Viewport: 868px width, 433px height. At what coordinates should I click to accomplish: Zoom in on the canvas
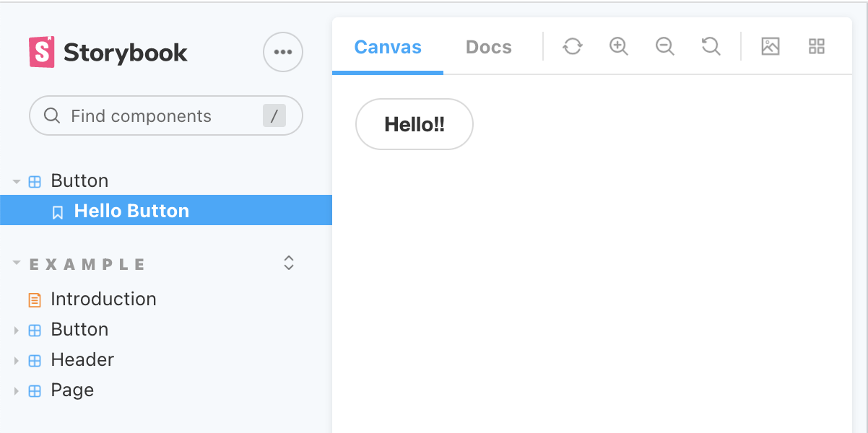point(619,47)
